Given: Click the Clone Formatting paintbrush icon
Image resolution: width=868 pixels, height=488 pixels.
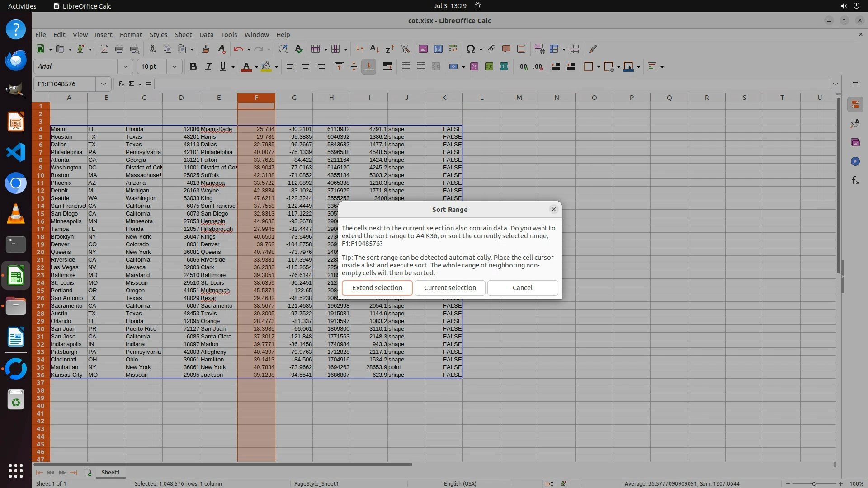Looking at the screenshot, I should (x=206, y=49).
